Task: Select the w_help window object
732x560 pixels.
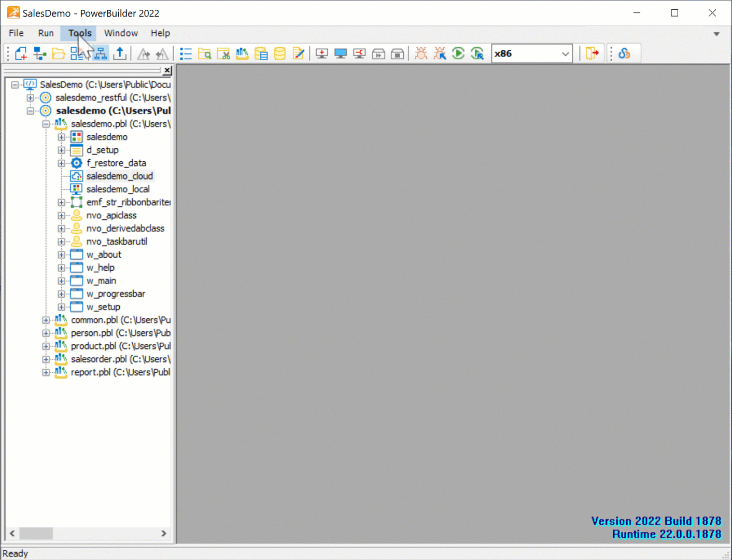Action: (101, 268)
